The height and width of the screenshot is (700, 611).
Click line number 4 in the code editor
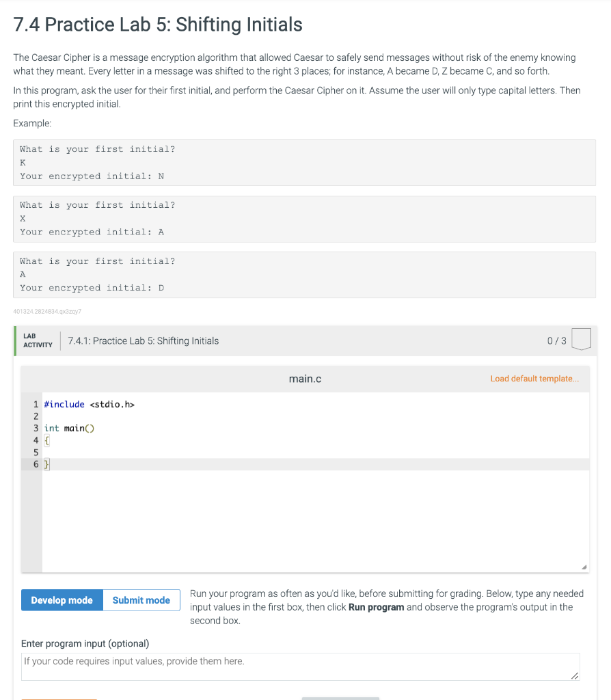pos(36,440)
